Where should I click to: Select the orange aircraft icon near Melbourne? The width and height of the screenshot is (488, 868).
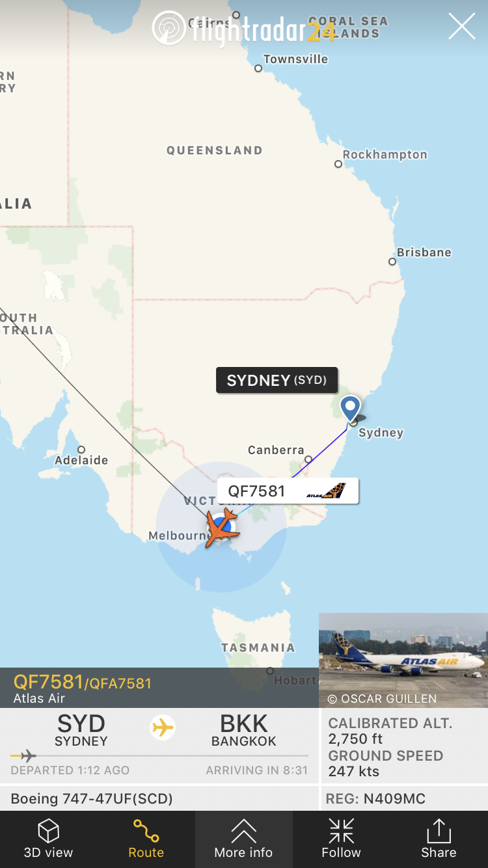(222, 528)
